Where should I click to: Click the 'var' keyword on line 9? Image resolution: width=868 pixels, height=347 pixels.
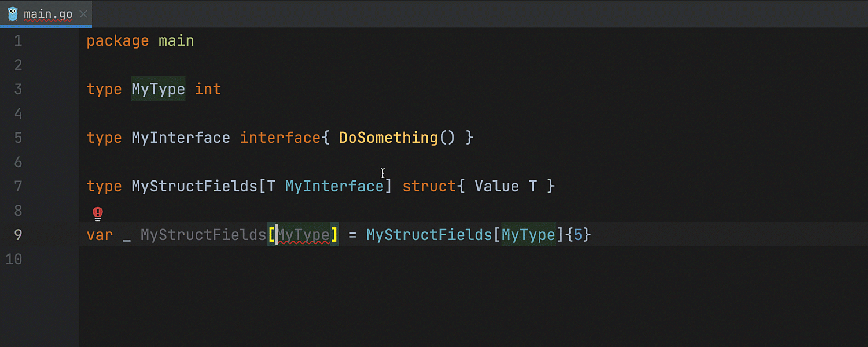pyautogui.click(x=100, y=235)
